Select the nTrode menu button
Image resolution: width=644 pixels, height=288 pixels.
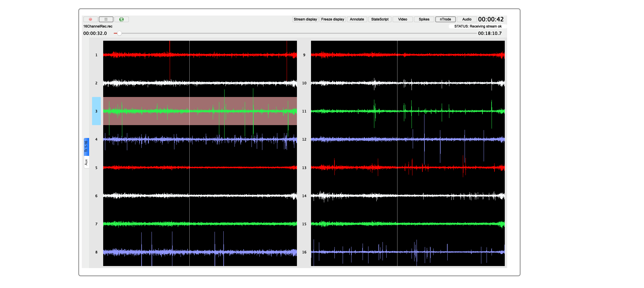446,19
